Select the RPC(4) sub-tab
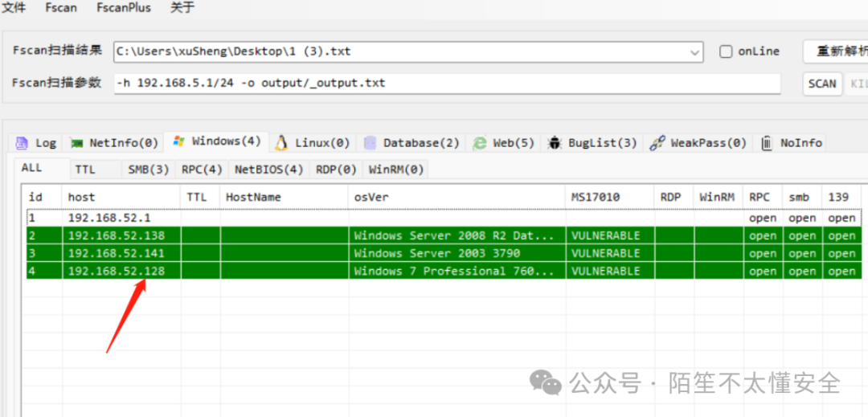868x417 pixels. (202, 170)
